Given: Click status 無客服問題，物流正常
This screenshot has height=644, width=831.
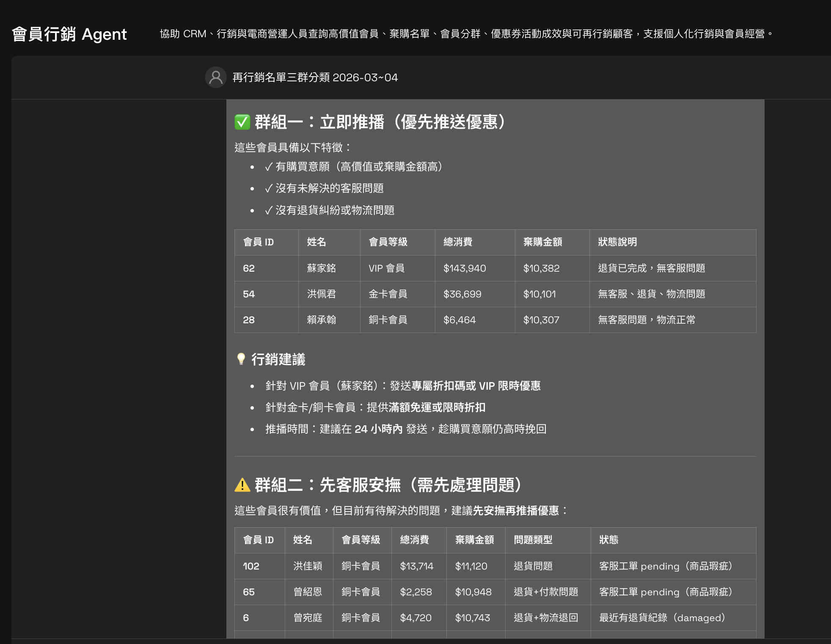Looking at the screenshot, I should [x=647, y=320].
